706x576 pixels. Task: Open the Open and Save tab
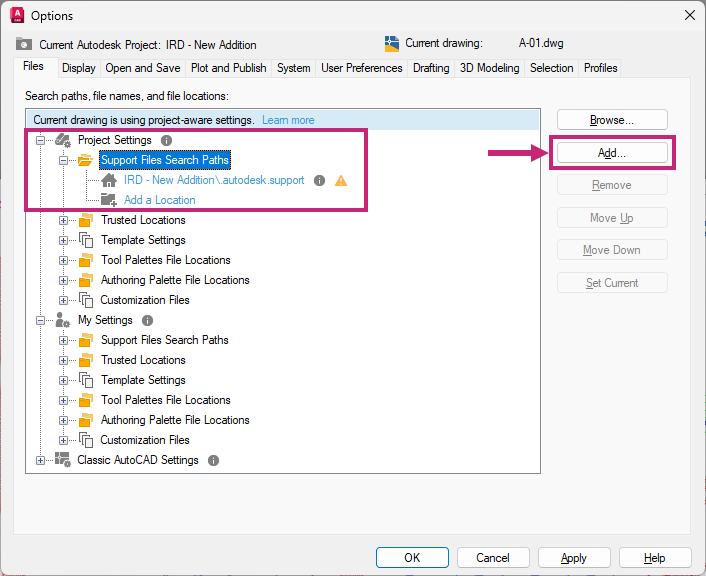click(x=143, y=68)
